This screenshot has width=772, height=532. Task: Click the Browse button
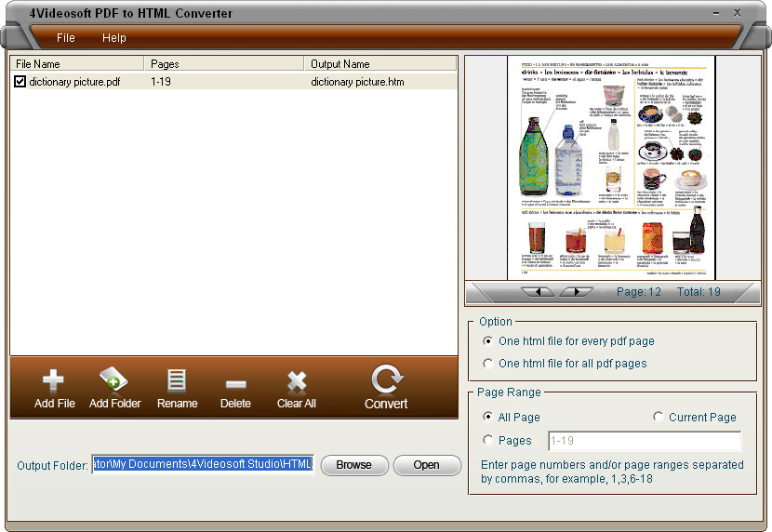353,465
